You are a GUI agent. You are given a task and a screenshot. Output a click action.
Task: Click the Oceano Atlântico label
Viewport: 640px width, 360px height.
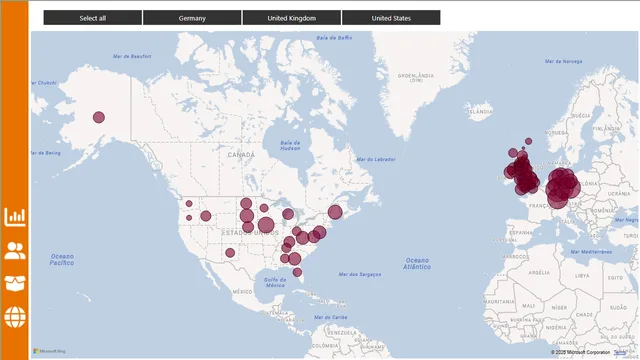(417, 263)
